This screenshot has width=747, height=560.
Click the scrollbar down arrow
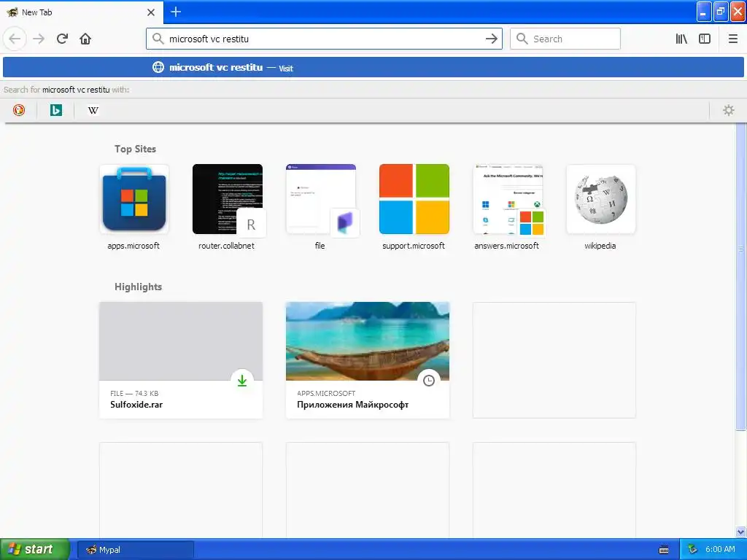click(740, 532)
